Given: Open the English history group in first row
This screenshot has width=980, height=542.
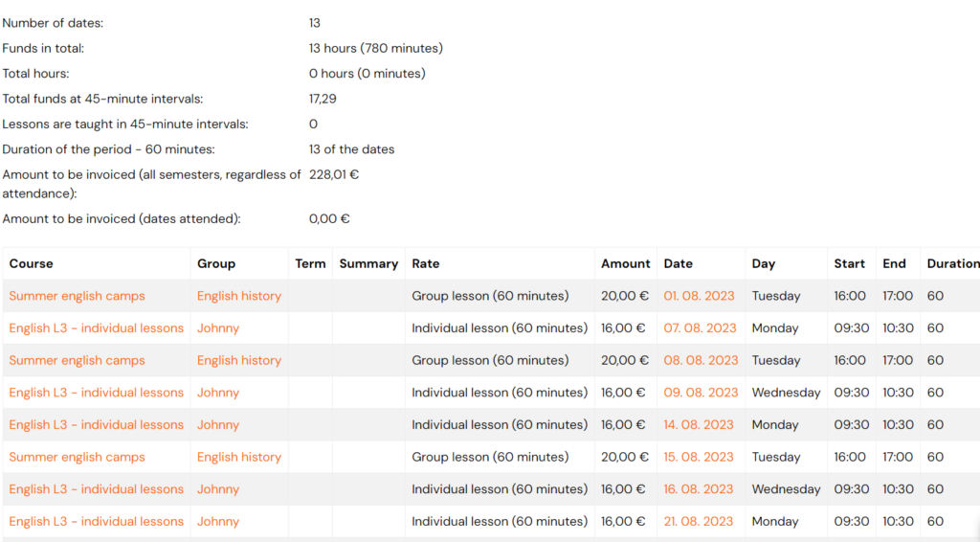Looking at the screenshot, I should [x=238, y=296].
